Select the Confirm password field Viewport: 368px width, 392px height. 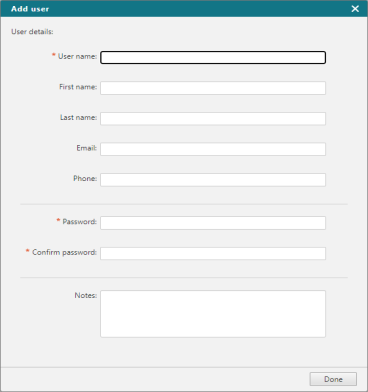(213, 253)
